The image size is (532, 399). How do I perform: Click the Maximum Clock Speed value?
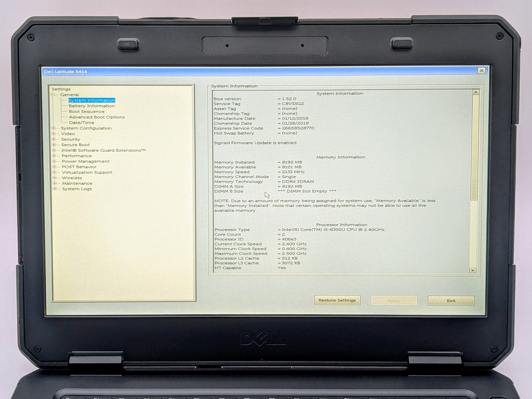point(294,254)
